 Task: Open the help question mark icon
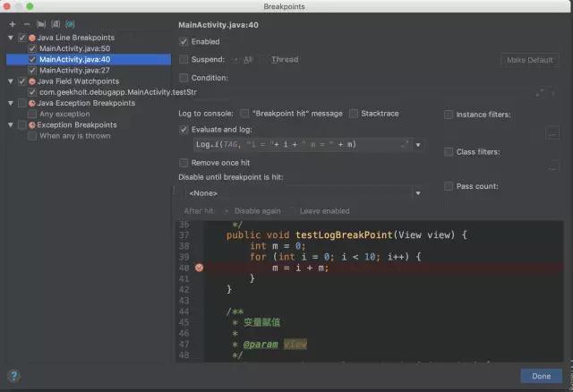click(x=14, y=376)
